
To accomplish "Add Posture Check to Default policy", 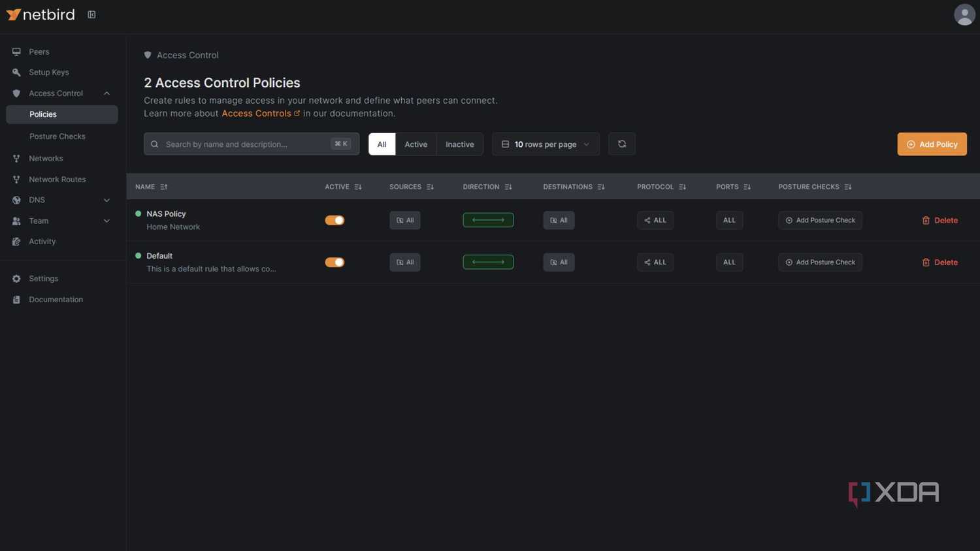I will 820,262.
